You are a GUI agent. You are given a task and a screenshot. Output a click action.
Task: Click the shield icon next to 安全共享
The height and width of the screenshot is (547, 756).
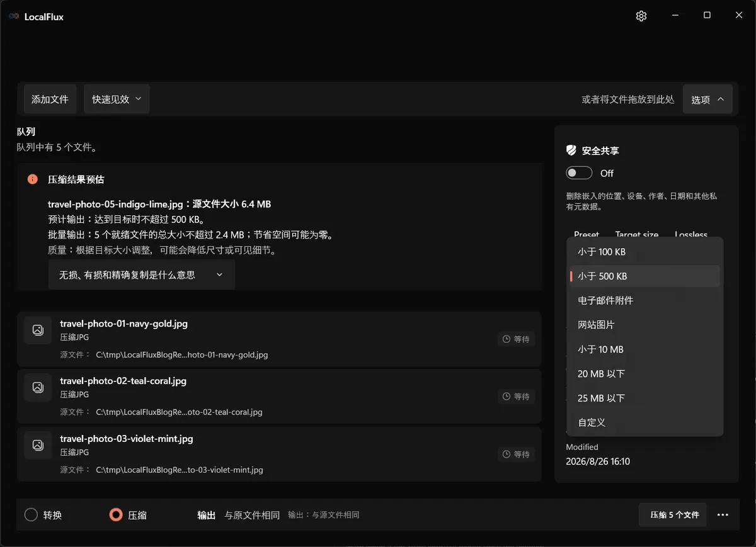(571, 150)
